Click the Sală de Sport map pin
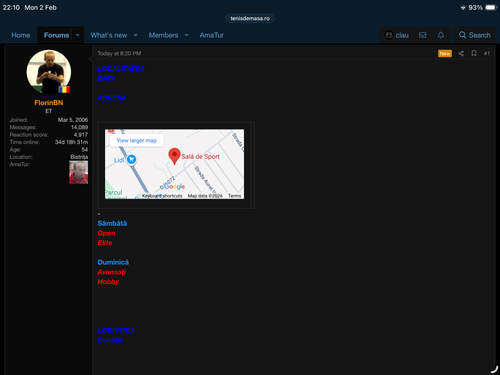 [174, 156]
